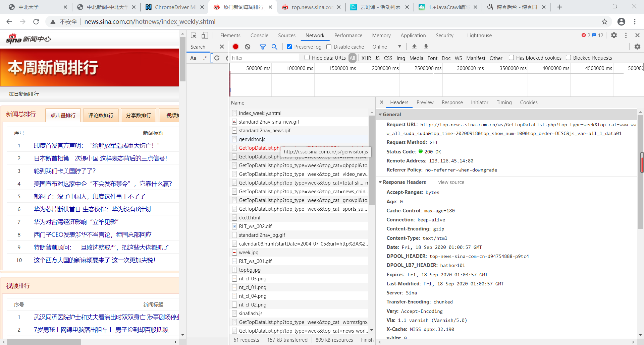Viewport: 644px width, 345px height.
Task: Open DevTools main settings gear
Action: [x=614, y=35]
